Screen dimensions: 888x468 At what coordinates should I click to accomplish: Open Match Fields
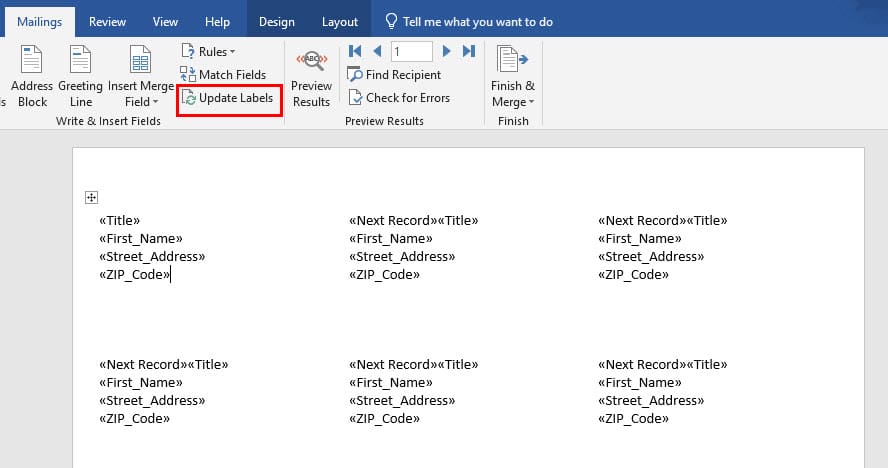tap(223, 75)
